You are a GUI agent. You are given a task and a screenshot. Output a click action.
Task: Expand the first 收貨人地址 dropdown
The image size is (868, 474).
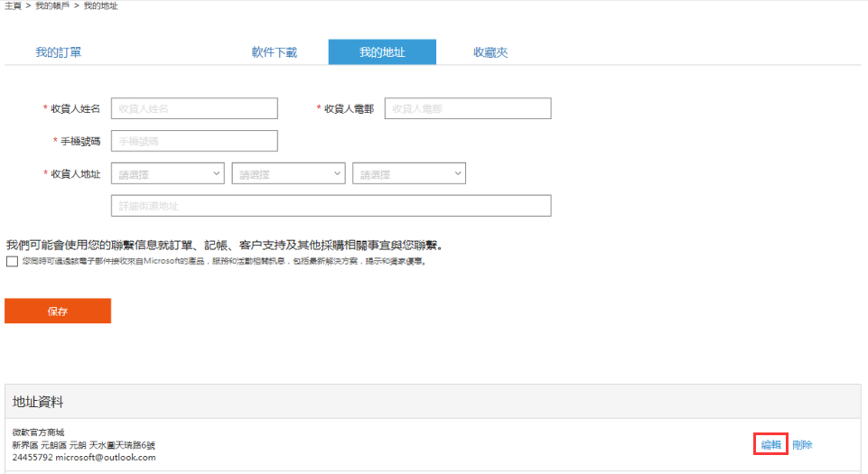pyautogui.click(x=168, y=173)
